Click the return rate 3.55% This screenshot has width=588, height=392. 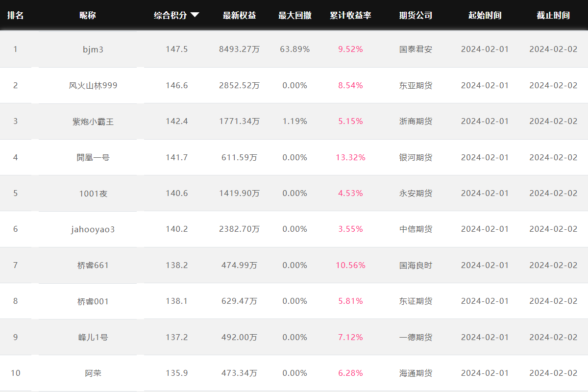point(351,229)
